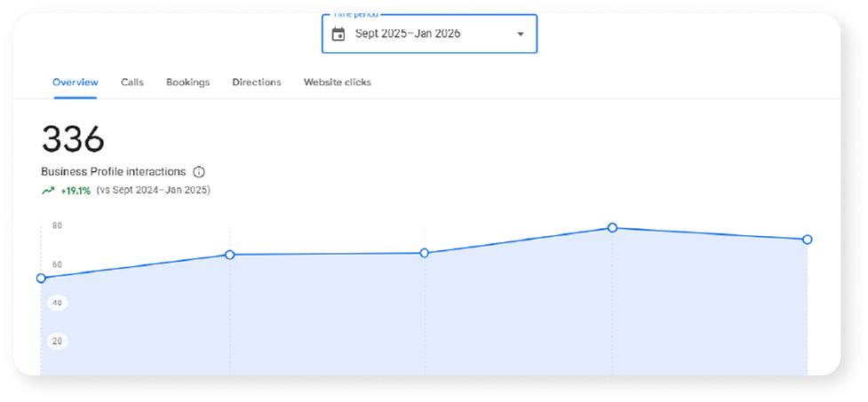Open the Time period dropdown arrow
The height and width of the screenshot is (402, 868).
point(521,35)
